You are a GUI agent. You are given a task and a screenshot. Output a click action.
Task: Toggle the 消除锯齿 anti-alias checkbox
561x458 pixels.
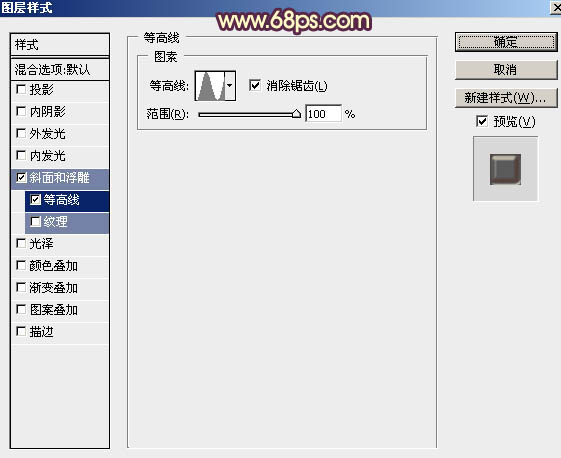coord(255,86)
